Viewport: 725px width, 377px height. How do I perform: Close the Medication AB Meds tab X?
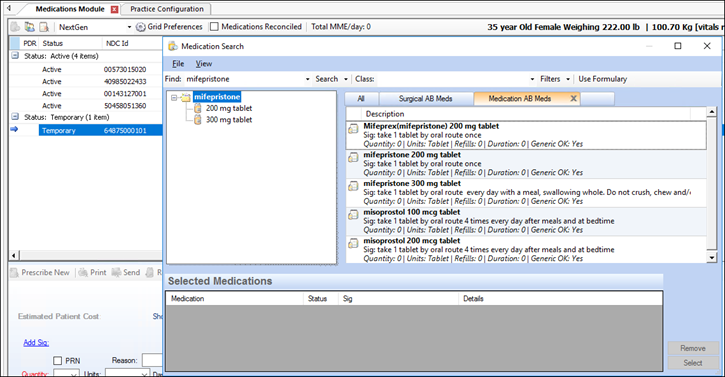(573, 98)
